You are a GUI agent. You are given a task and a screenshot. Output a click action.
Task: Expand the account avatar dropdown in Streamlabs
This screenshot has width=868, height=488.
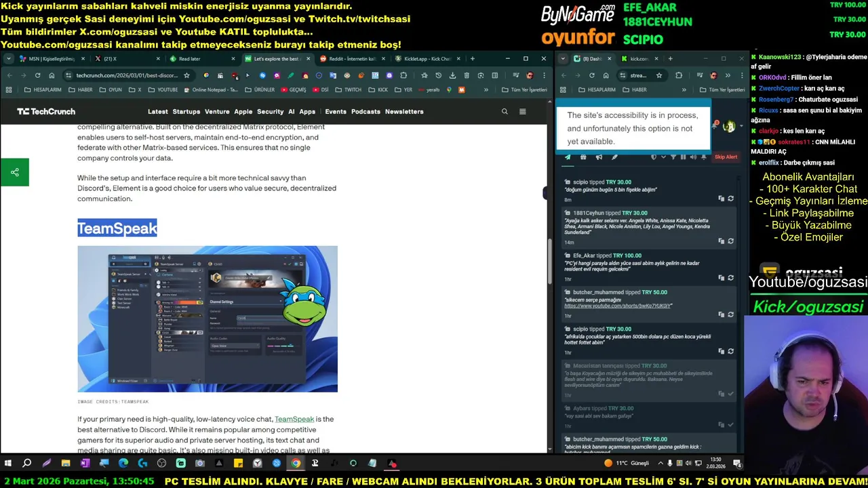(x=741, y=126)
